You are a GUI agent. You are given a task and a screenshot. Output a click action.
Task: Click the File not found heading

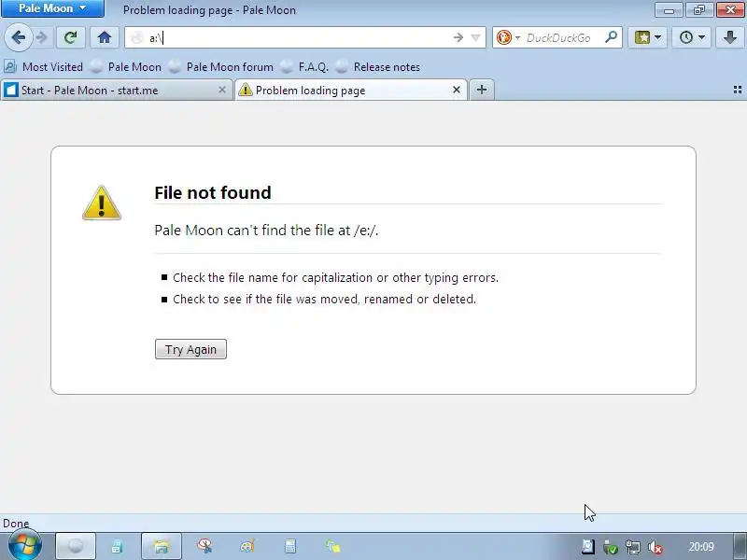pos(213,192)
